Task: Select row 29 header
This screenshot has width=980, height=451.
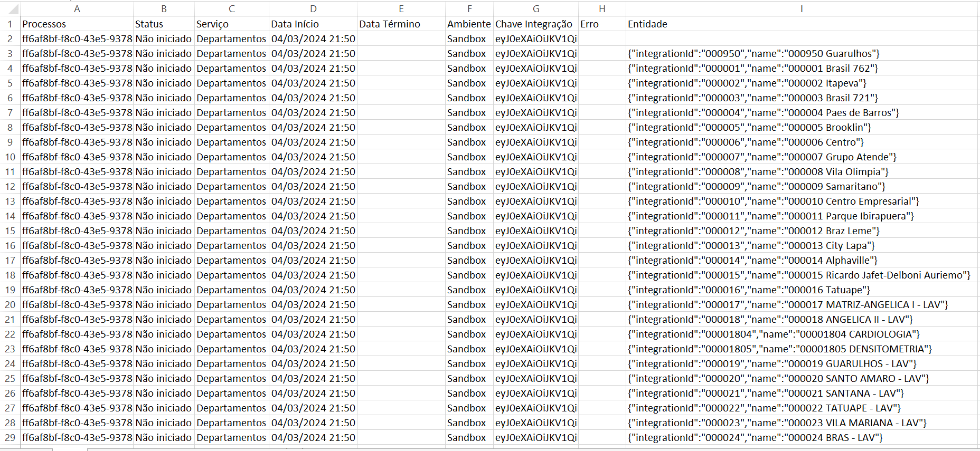Action: pyautogui.click(x=10, y=438)
